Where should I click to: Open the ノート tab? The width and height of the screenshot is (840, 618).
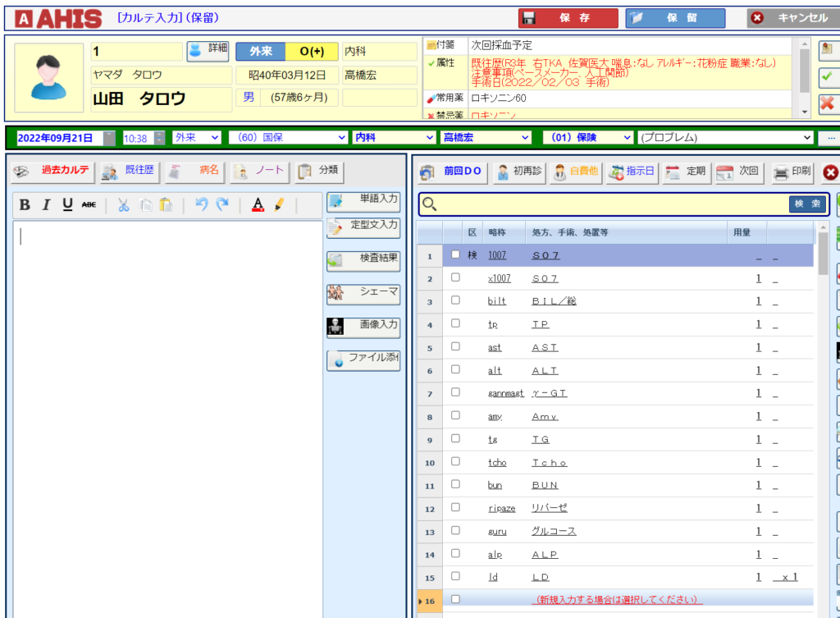coord(259,172)
